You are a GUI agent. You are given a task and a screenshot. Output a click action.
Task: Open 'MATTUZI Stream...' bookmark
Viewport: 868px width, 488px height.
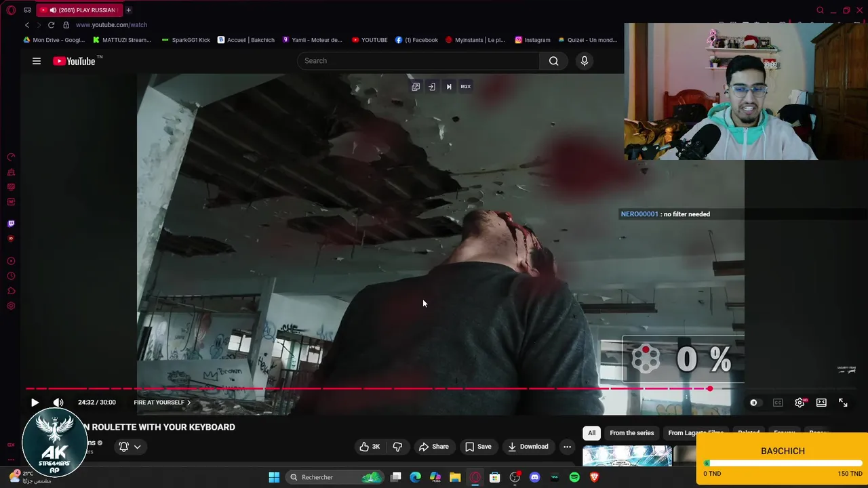pyautogui.click(x=121, y=40)
